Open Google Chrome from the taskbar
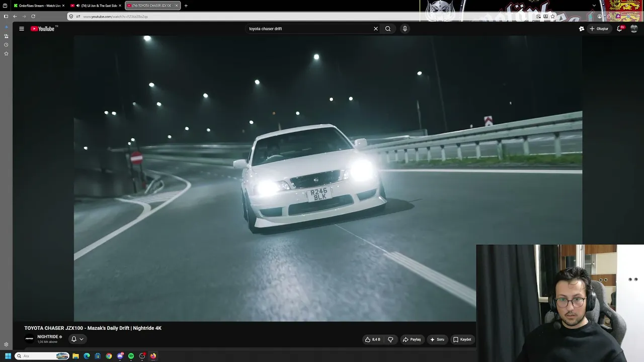The width and height of the screenshot is (644, 362). coord(109,356)
